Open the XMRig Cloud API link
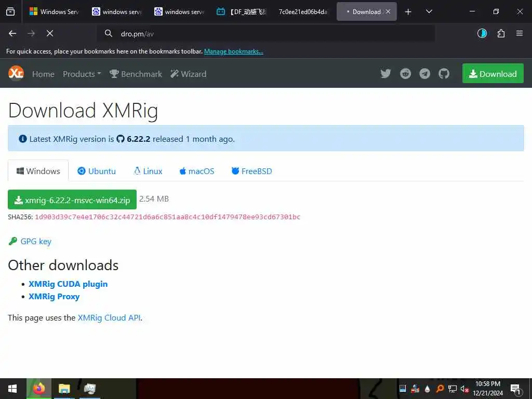532x399 pixels. pos(109,318)
